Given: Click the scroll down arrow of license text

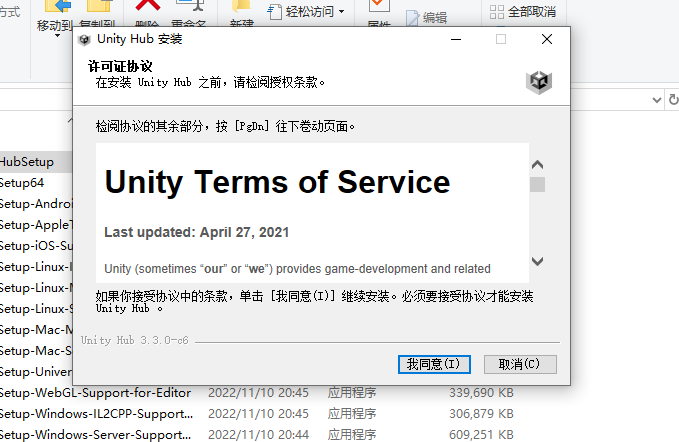Looking at the screenshot, I should [x=537, y=261].
